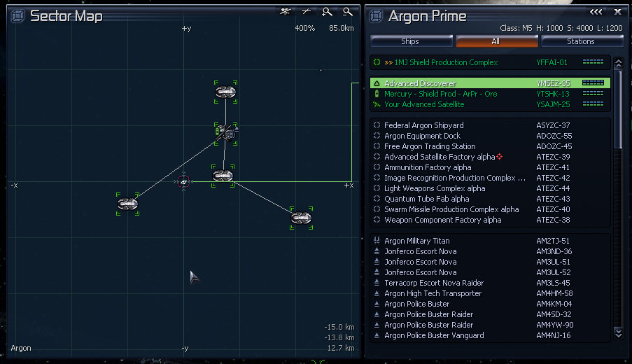Select the topmost station icon on the map
The width and height of the screenshot is (632, 364).
tap(225, 92)
